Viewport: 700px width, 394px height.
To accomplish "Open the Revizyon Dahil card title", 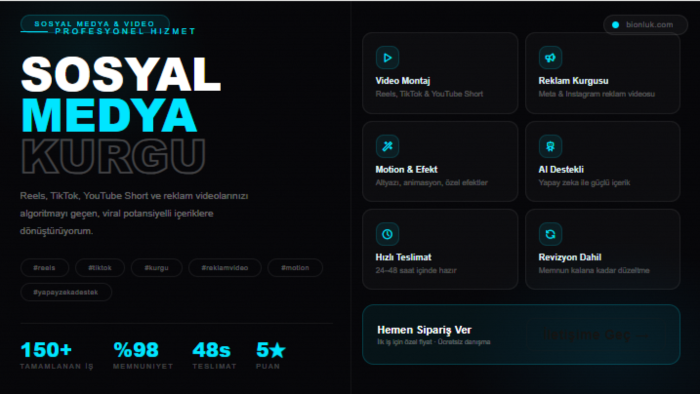I will (570, 257).
